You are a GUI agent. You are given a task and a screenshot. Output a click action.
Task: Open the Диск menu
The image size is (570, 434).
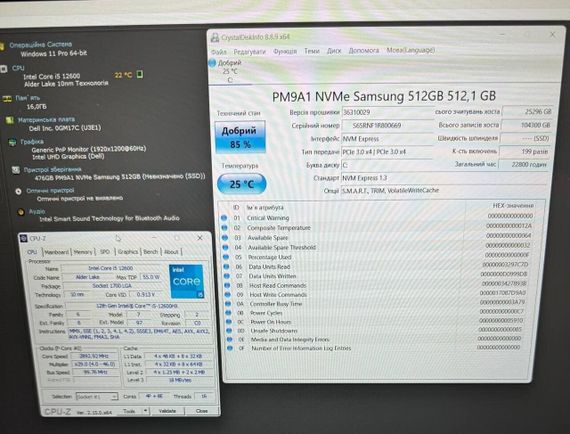pyautogui.click(x=334, y=51)
